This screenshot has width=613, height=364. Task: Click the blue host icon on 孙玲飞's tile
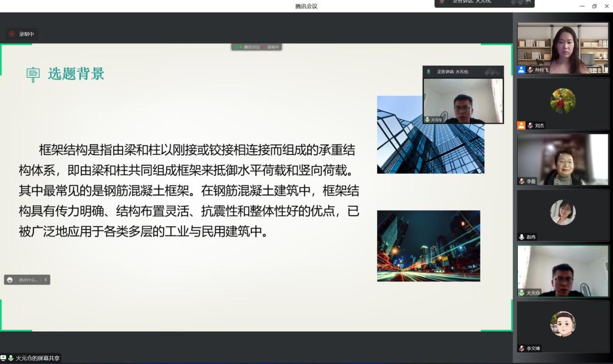click(521, 70)
